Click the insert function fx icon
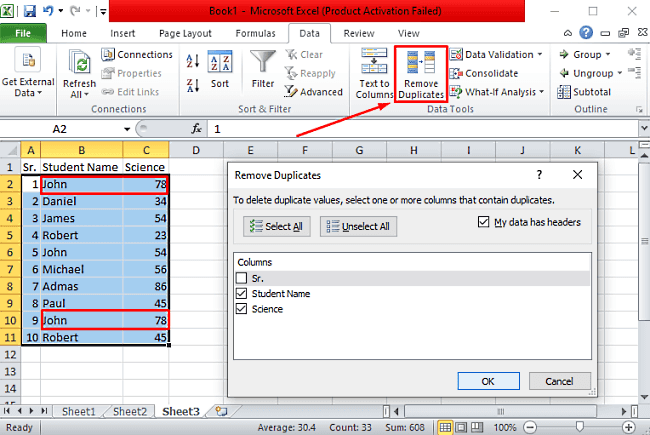Viewport: 650px width, 435px height. (x=196, y=129)
